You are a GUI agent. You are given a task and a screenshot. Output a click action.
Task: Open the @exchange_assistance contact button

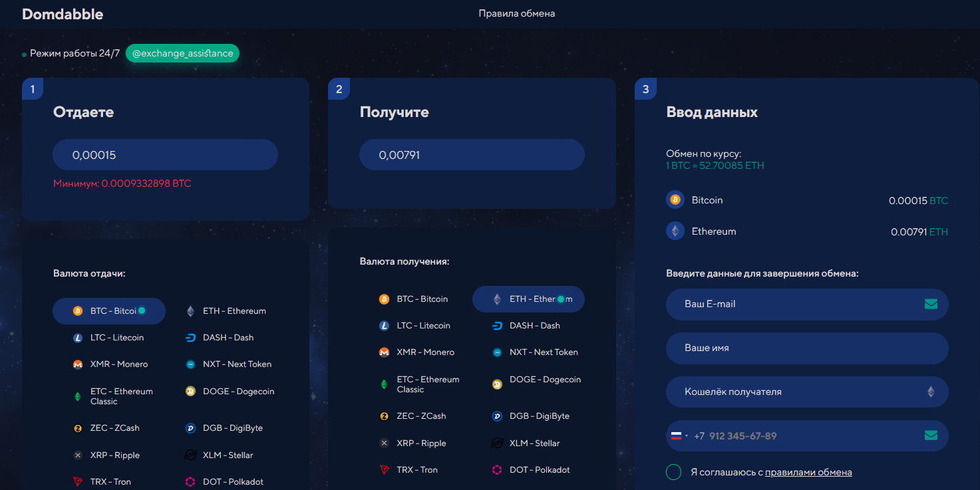pyautogui.click(x=182, y=53)
